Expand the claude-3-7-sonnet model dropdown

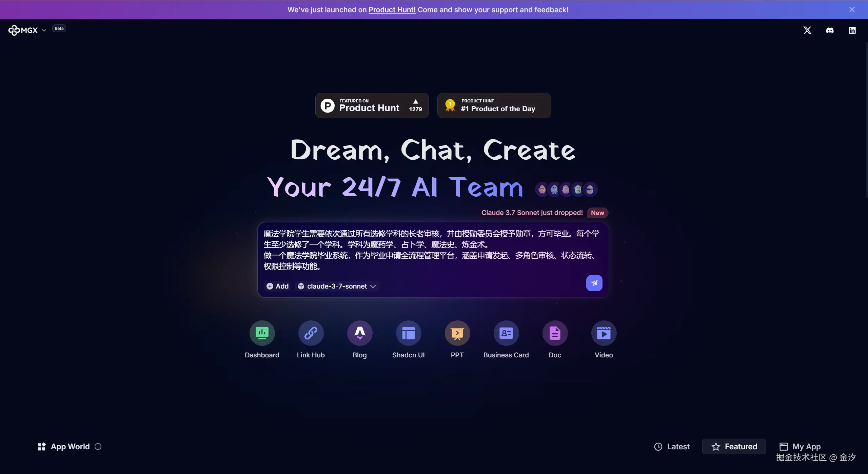click(337, 286)
